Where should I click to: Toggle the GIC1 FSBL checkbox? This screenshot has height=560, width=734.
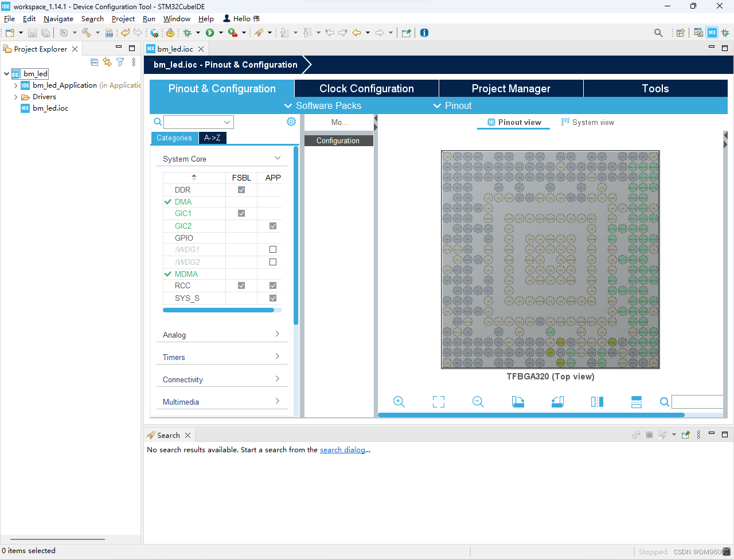click(x=241, y=213)
